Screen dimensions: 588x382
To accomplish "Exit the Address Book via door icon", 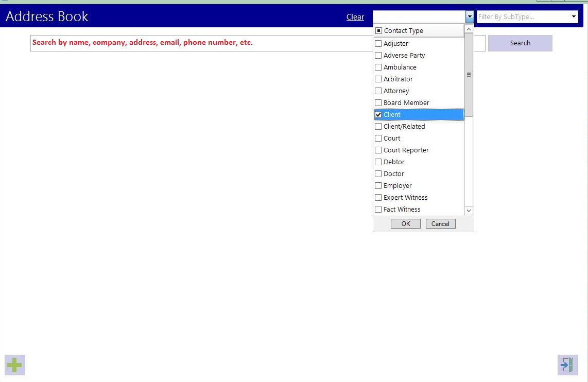I will [568, 365].
